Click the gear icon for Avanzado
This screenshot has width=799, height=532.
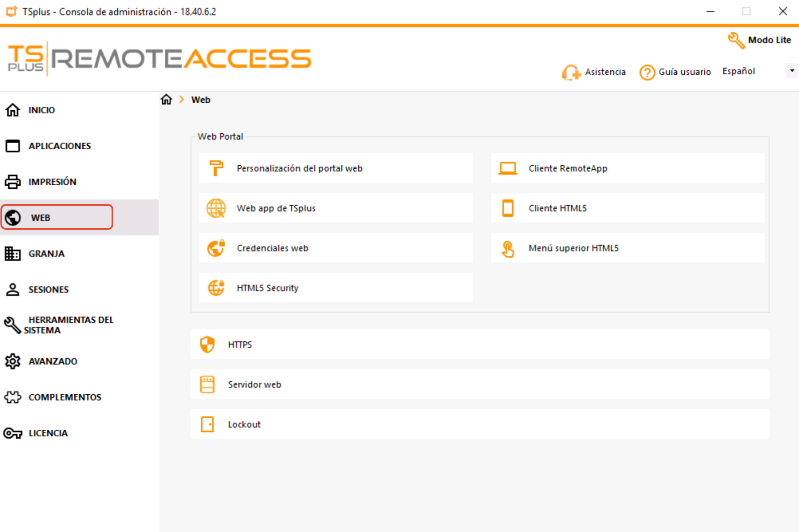pyautogui.click(x=12, y=361)
